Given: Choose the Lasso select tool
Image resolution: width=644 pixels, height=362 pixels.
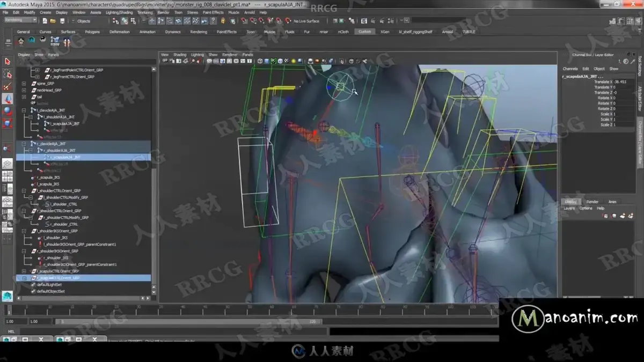Looking at the screenshot, I should [x=8, y=74].
